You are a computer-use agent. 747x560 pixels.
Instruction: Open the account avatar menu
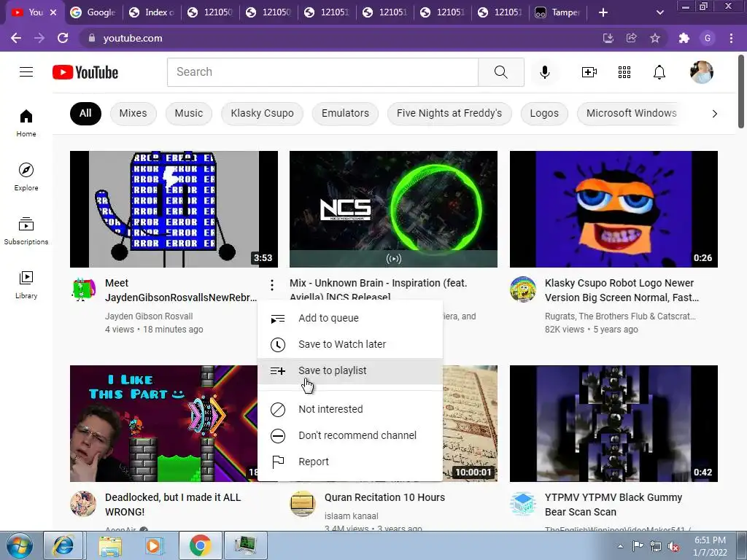coord(701,72)
